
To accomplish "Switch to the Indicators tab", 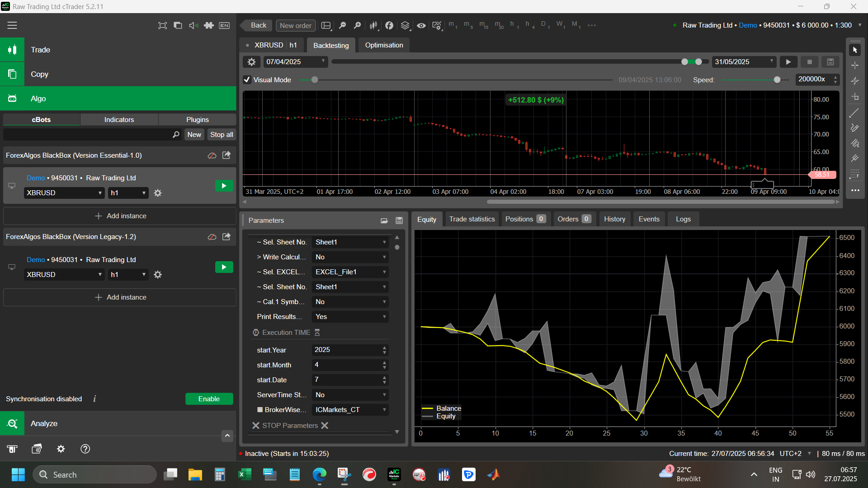I will (119, 120).
